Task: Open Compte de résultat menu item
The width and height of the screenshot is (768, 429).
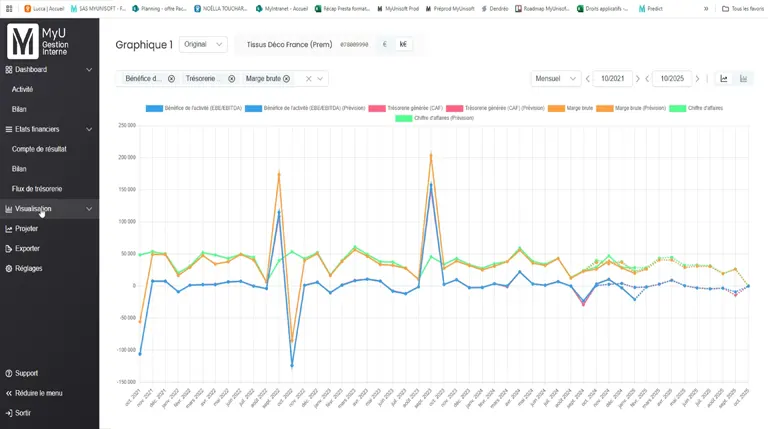Action: point(39,149)
